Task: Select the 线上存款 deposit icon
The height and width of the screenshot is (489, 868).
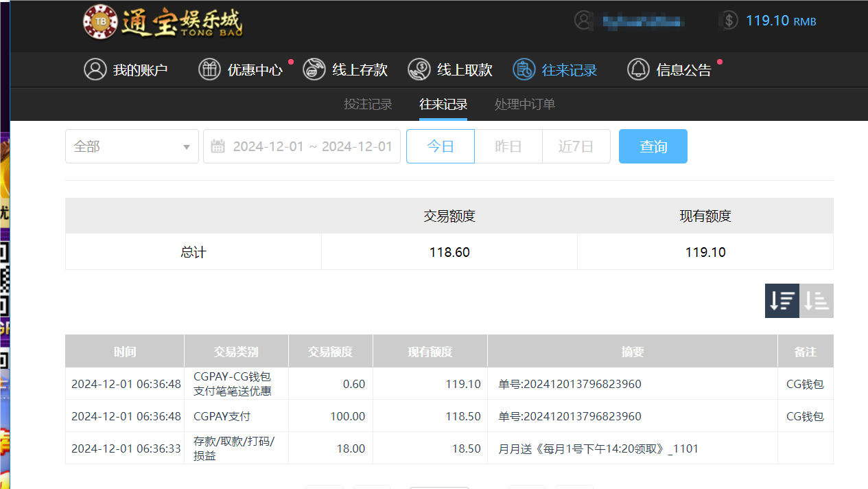Action: pos(314,69)
